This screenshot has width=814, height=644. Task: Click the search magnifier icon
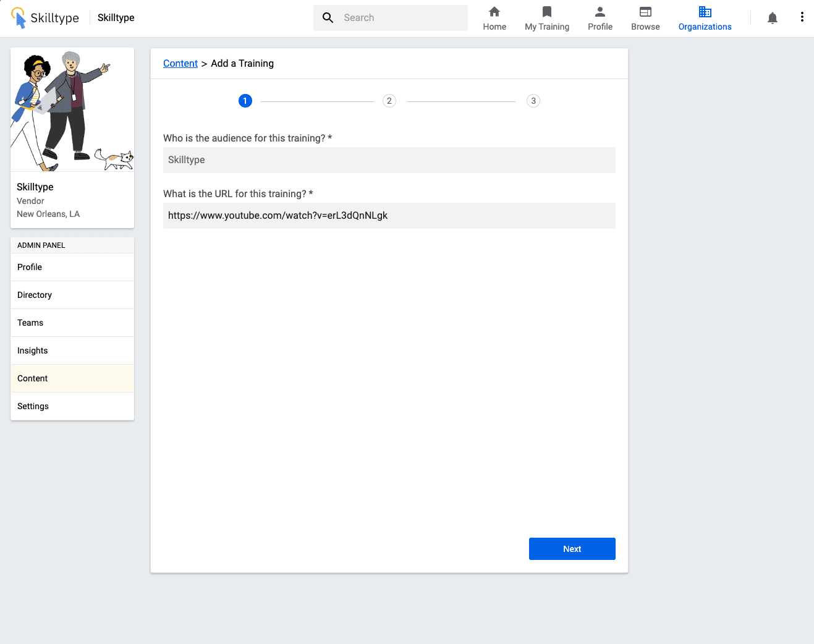click(x=328, y=18)
